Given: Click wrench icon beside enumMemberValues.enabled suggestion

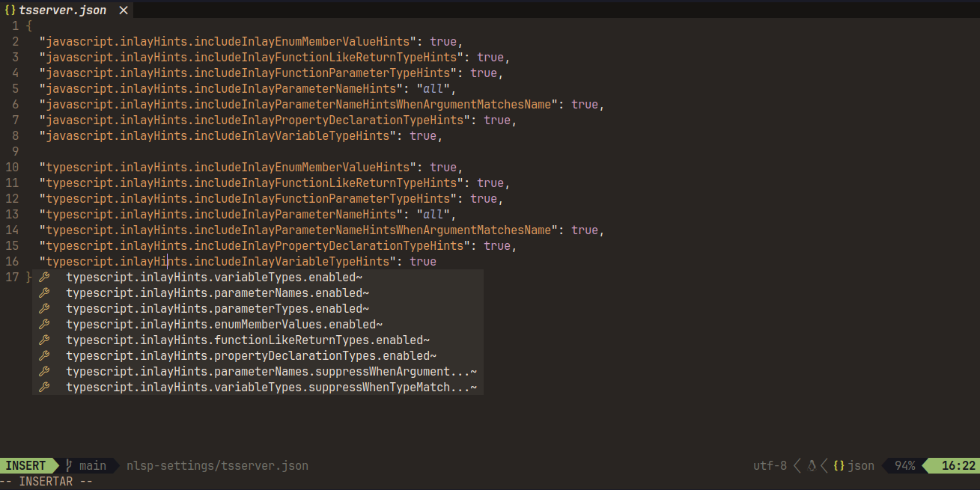Looking at the screenshot, I should point(44,325).
